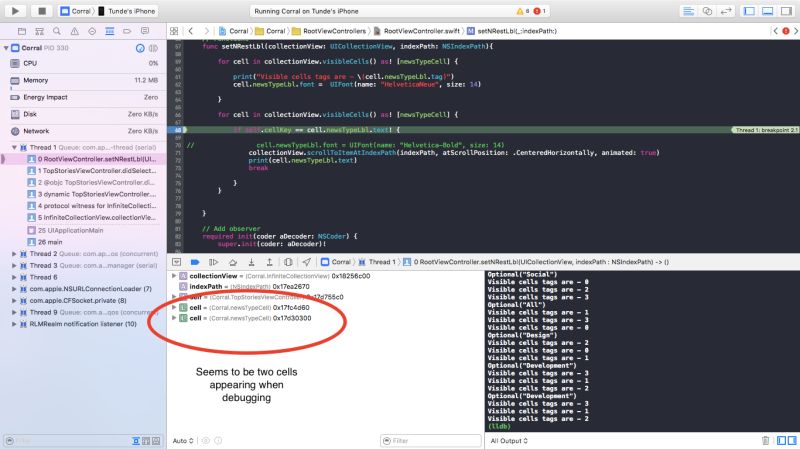Viewport: 800px width, 449px height.
Task: Click Step Out in the debug bar
Action: 269,262
